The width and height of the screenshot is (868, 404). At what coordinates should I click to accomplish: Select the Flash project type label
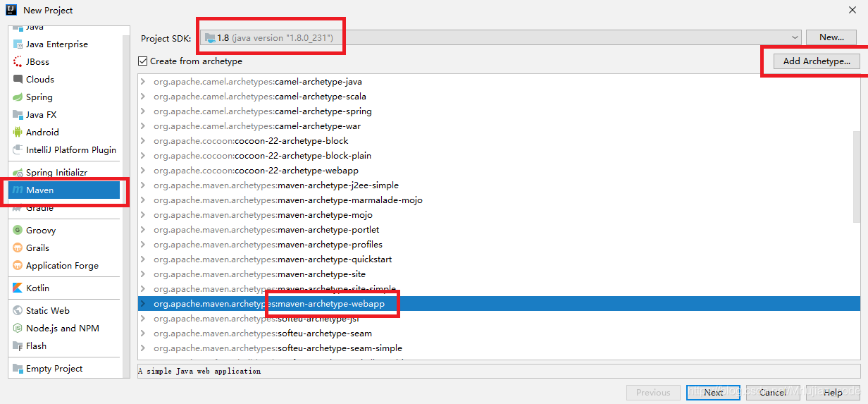tap(36, 346)
